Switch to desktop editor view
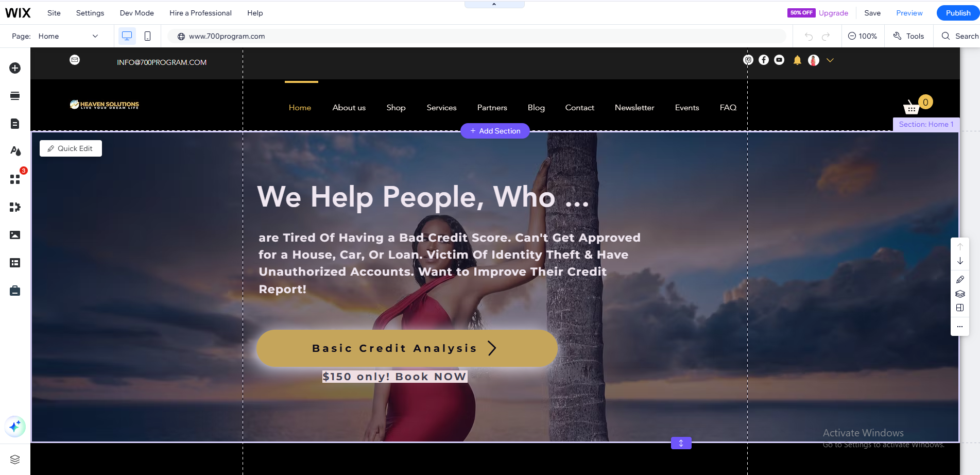The image size is (980, 475). (127, 36)
